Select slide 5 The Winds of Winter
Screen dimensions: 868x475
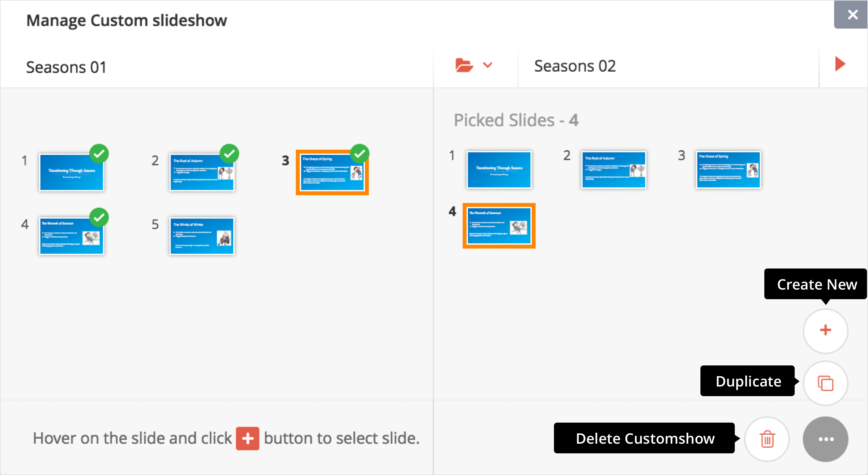coord(202,236)
